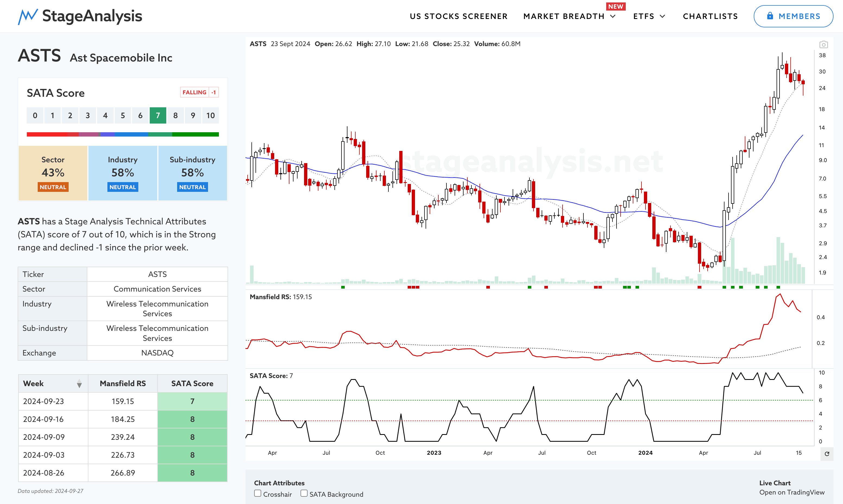The image size is (843, 504).
Task: Open the ETFs menu item
Action: click(644, 16)
